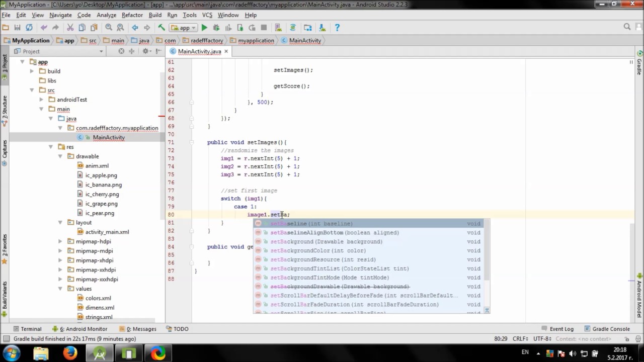The width and height of the screenshot is (644, 362).
Task: Toggle code fold marker at line 66
Action: (x=192, y=102)
